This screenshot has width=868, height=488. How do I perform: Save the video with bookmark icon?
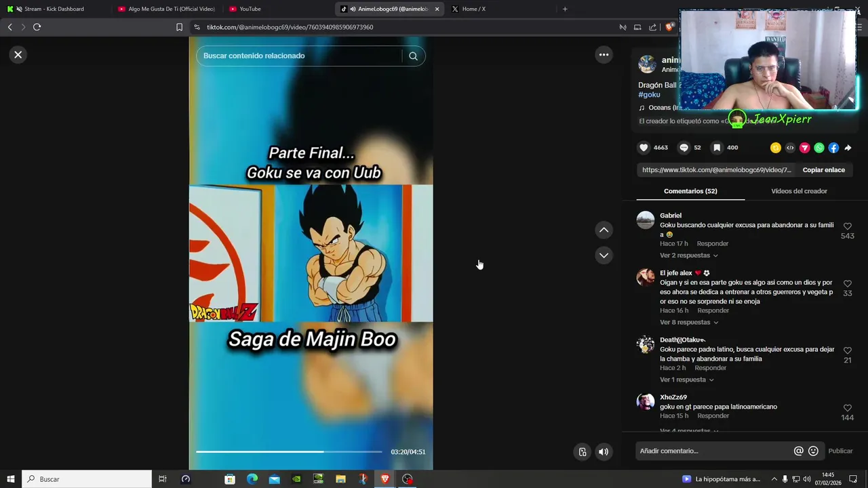tap(716, 148)
